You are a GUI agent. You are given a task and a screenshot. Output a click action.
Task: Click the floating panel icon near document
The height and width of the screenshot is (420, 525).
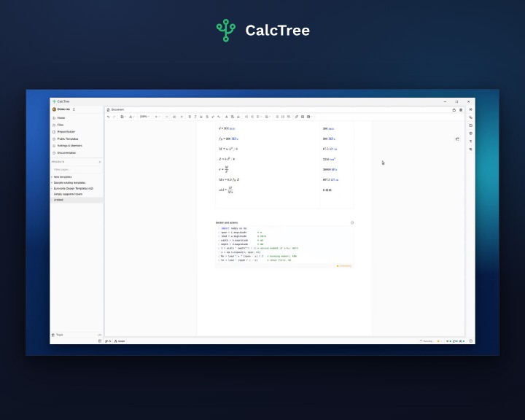457,139
